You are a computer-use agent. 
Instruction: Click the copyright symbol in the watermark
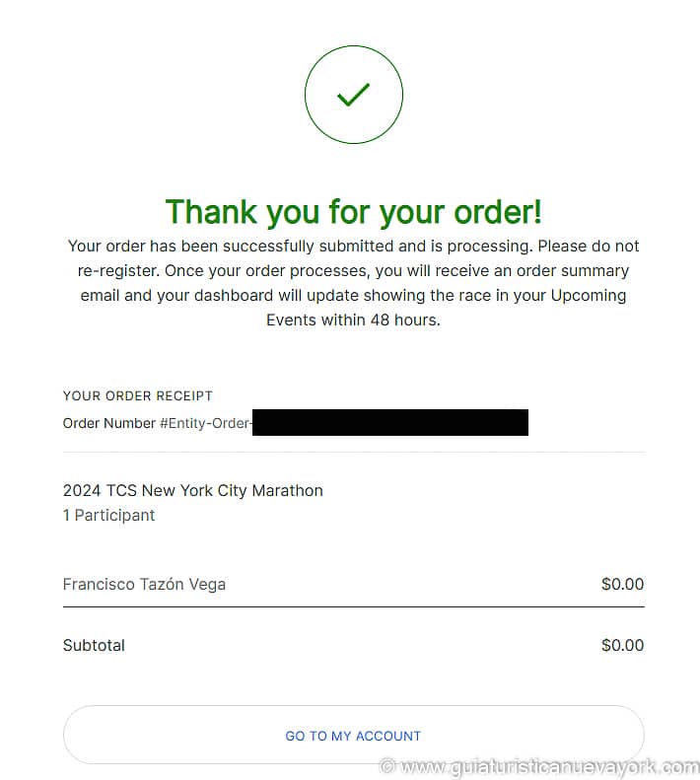point(387,766)
